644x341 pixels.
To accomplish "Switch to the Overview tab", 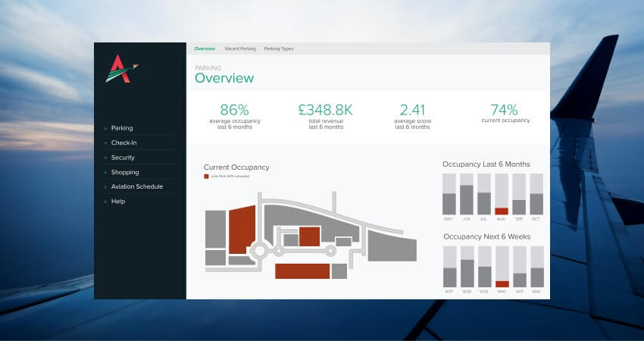I will (205, 48).
